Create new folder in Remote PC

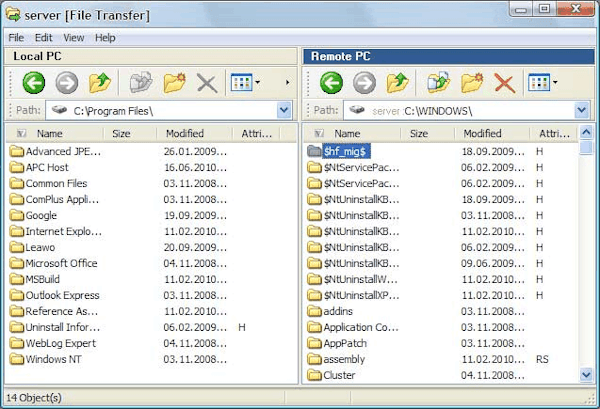tap(472, 82)
